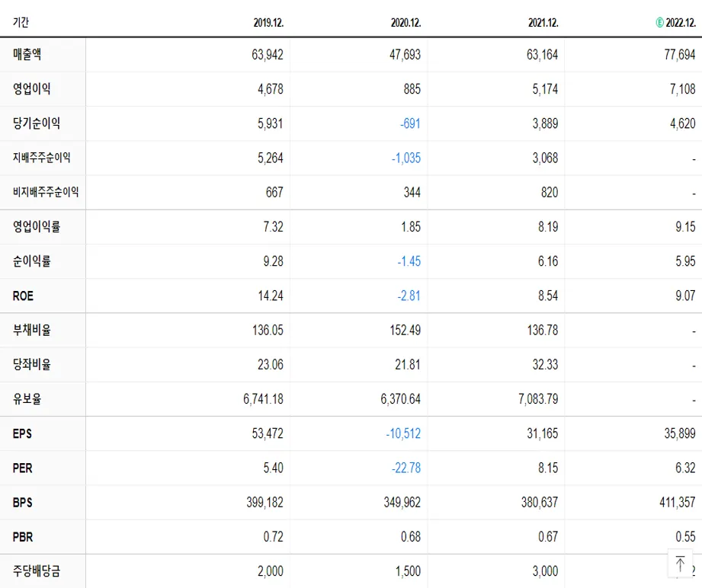
Task: Click the 영업이익률 row label
Action: click(37, 226)
